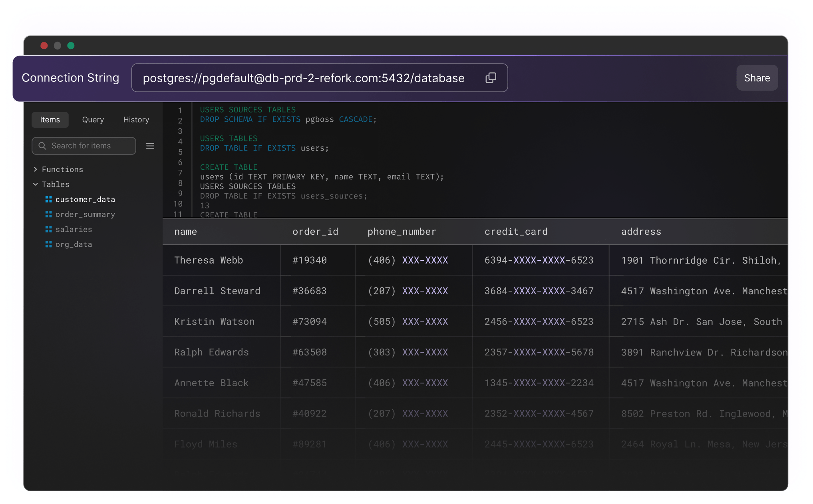
Task: Open the order_summary table
Action: [85, 214]
